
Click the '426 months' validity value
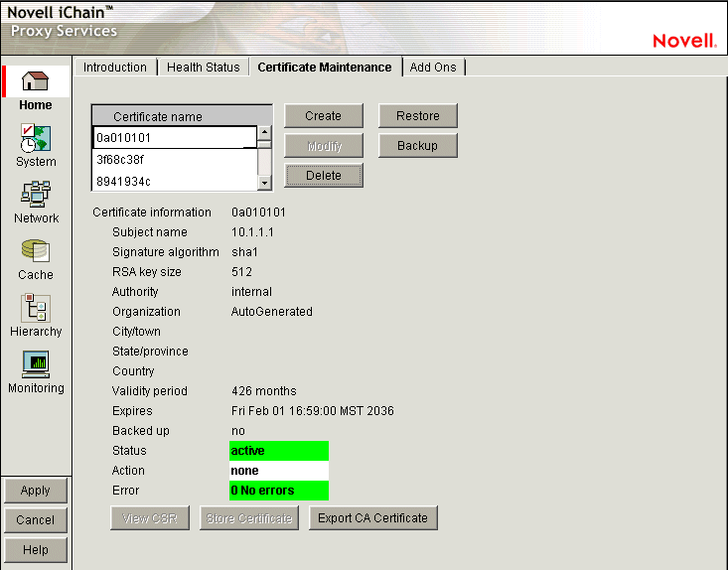(x=264, y=391)
